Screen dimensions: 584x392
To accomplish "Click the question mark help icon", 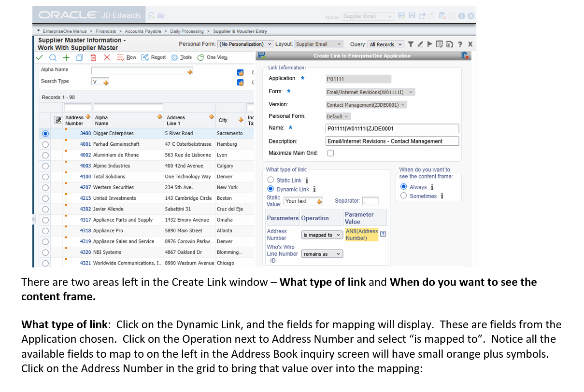I will pos(460,44).
